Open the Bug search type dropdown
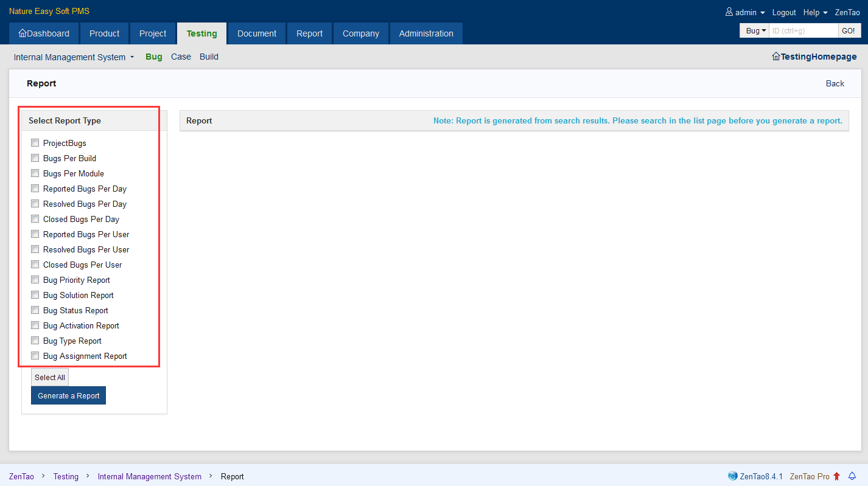The image size is (868, 486). [755, 30]
